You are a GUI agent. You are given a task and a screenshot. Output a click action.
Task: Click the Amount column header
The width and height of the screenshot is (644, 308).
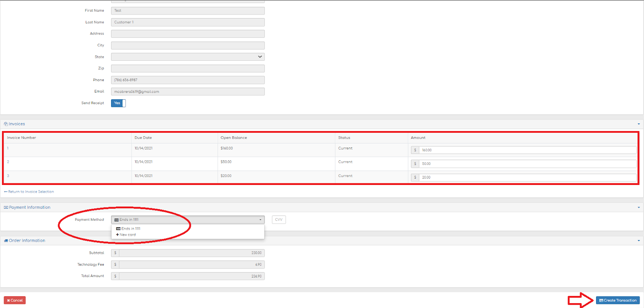tap(418, 138)
